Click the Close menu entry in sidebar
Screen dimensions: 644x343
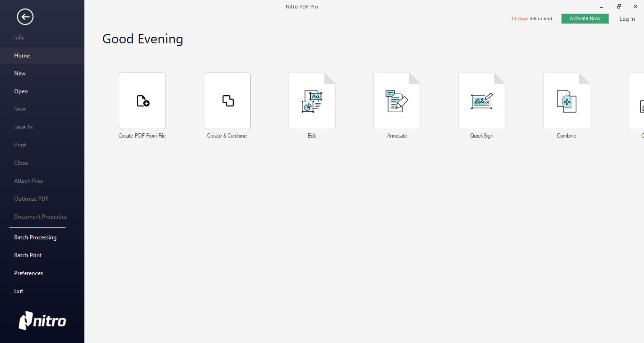pos(42,163)
